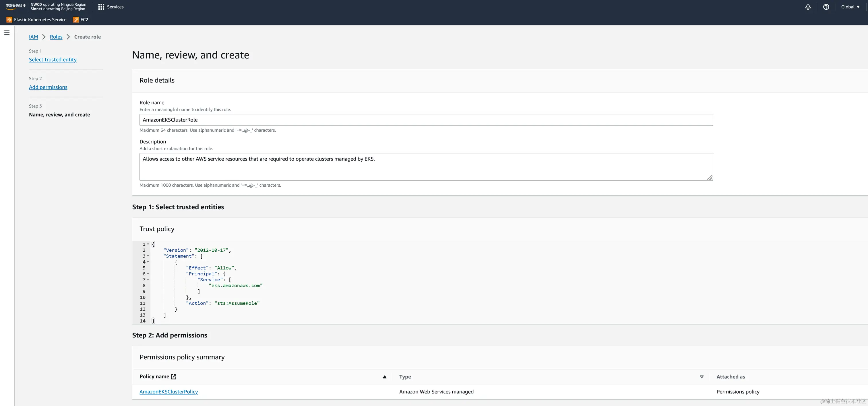The height and width of the screenshot is (406, 868).
Task: Click the "sts:AssumeRole" action line
Action: (223, 303)
